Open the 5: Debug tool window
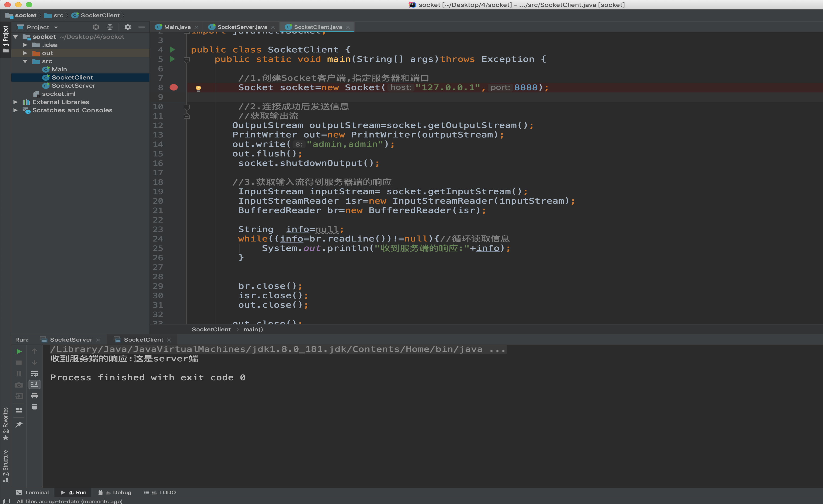 115,492
